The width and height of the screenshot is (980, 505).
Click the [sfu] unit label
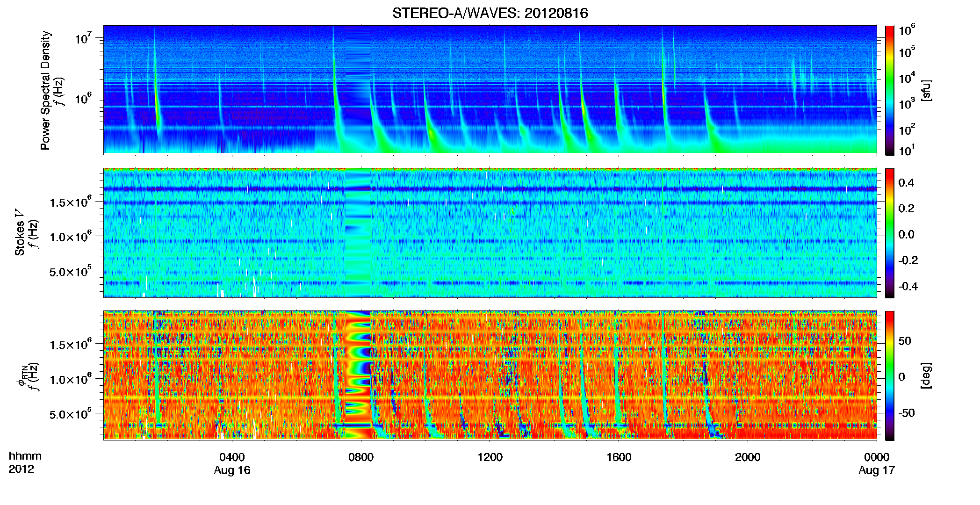coord(926,90)
